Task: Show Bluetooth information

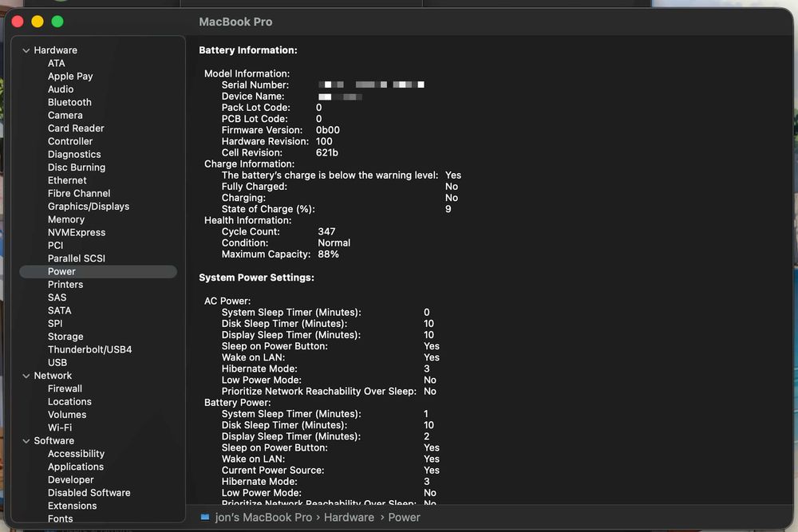Action: pyautogui.click(x=69, y=102)
